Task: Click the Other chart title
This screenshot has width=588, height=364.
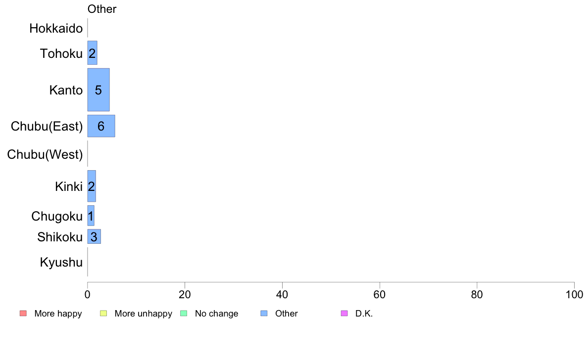Action: (102, 9)
